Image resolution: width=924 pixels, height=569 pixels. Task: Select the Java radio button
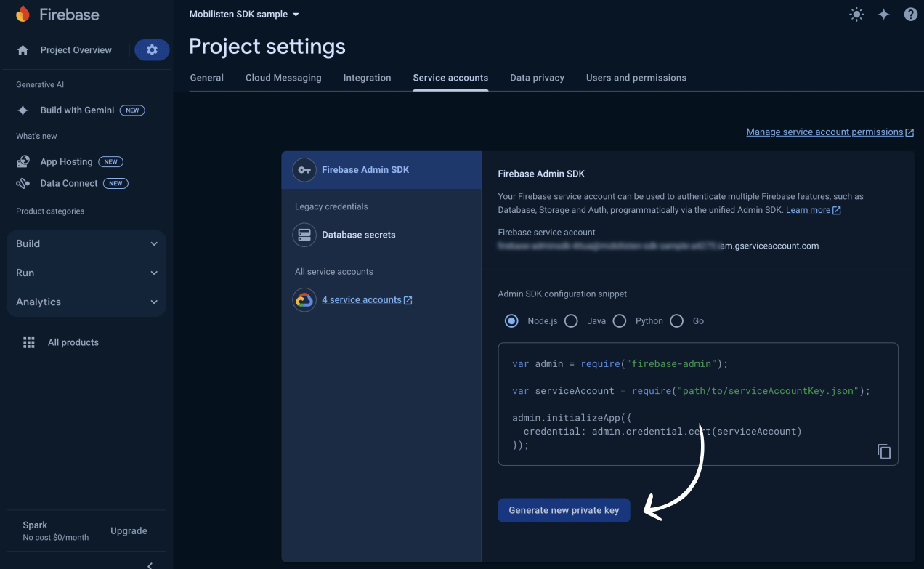pyautogui.click(x=571, y=321)
